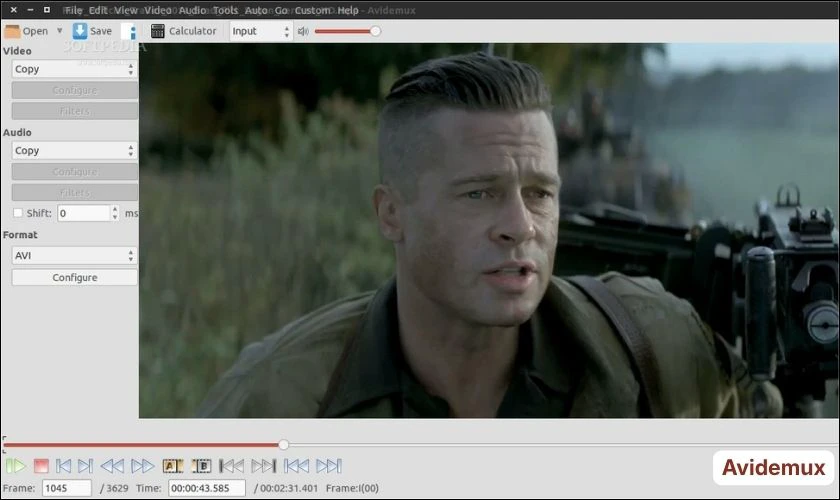
Task: Open the AVI format dropdown
Action: (x=74, y=256)
